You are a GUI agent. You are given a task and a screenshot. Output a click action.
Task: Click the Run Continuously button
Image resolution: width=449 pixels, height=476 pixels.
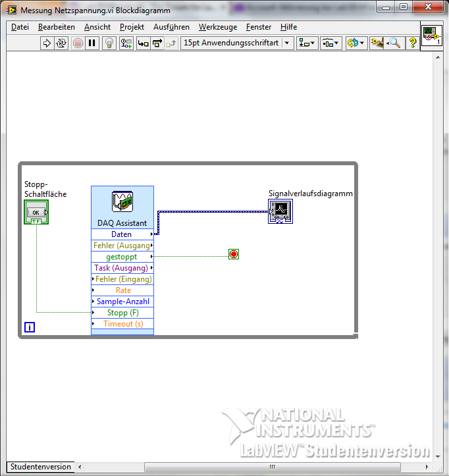pyautogui.click(x=61, y=43)
